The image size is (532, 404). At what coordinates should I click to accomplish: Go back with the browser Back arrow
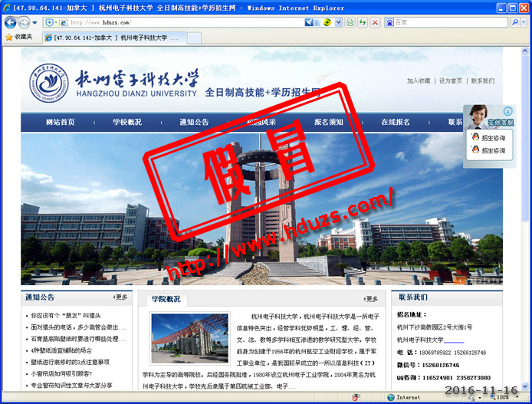pyautogui.click(x=10, y=23)
